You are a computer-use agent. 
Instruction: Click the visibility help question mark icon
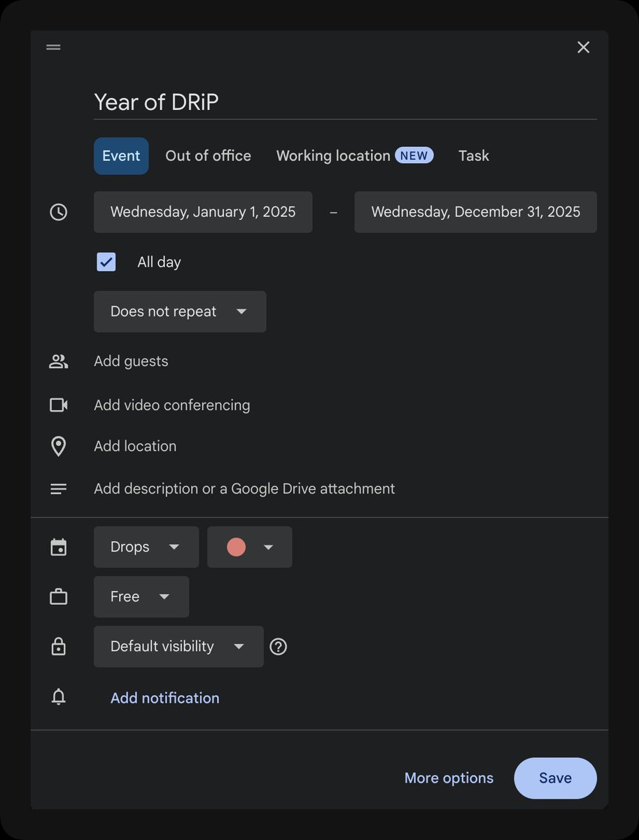[x=279, y=647]
